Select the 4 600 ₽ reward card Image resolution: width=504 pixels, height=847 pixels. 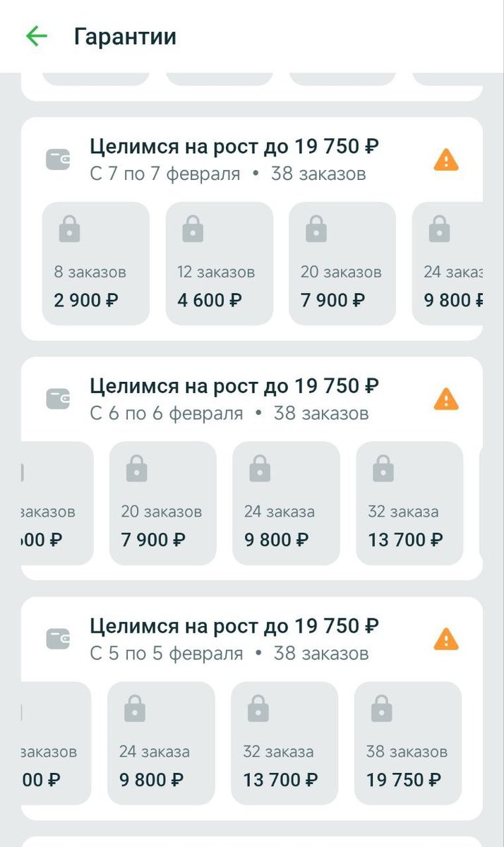pyautogui.click(x=219, y=265)
